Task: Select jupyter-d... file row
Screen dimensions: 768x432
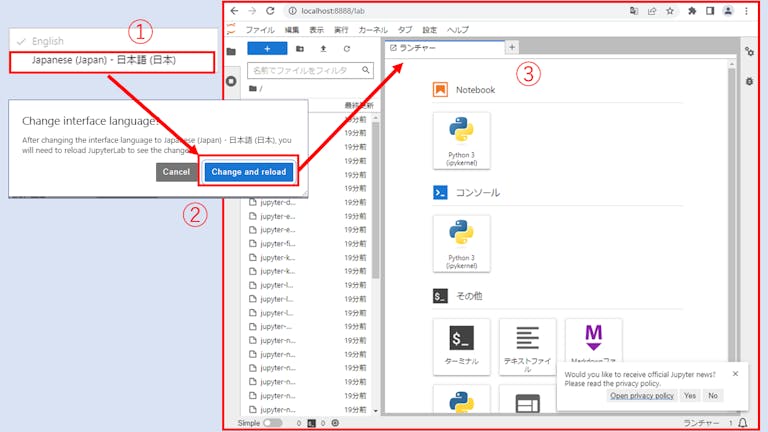Action: (307, 202)
